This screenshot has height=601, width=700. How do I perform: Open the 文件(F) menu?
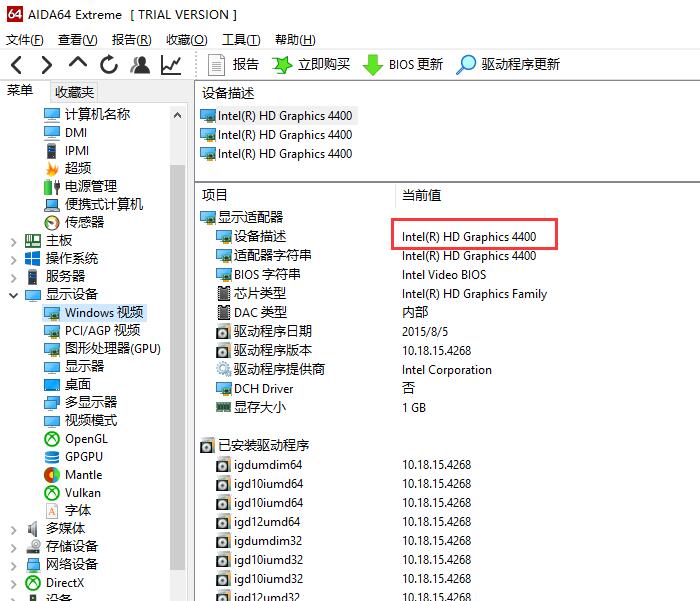[25, 40]
